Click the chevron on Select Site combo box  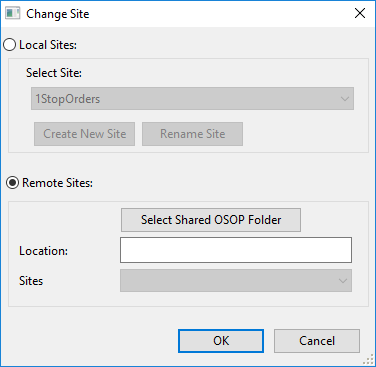click(345, 99)
